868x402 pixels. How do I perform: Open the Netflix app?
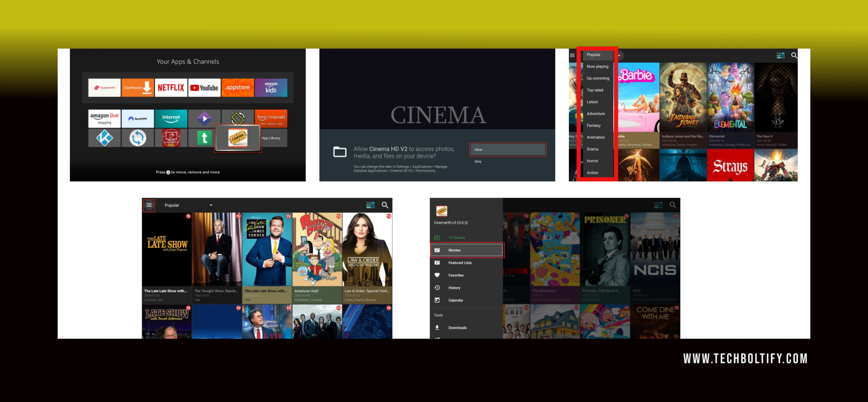click(x=171, y=87)
